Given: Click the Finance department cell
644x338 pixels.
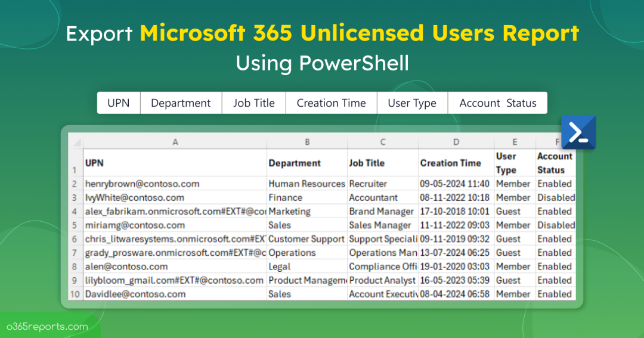Looking at the screenshot, I should pyautogui.click(x=307, y=197).
